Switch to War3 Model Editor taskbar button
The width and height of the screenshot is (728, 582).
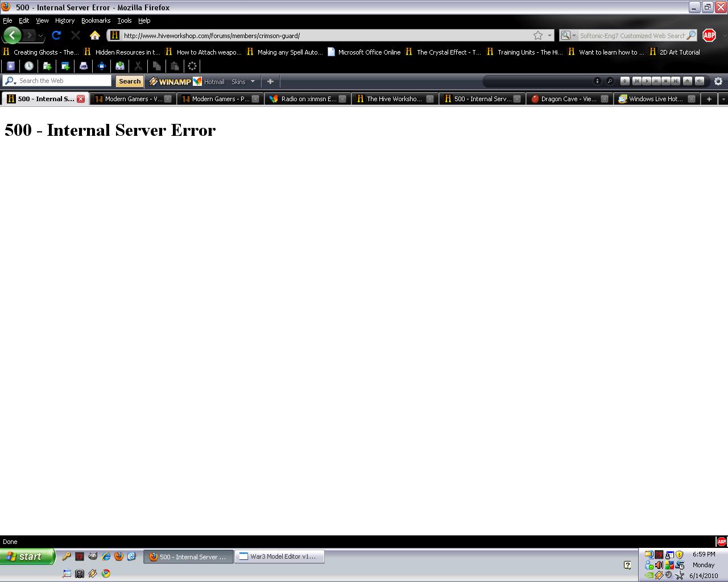(x=279, y=556)
